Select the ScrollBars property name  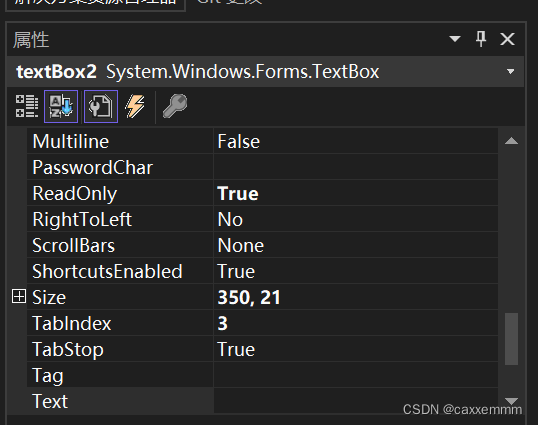click(73, 246)
